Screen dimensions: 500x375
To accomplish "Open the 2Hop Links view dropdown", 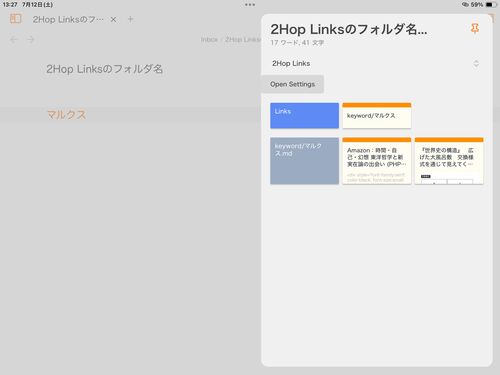I will (x=376, y=63).
